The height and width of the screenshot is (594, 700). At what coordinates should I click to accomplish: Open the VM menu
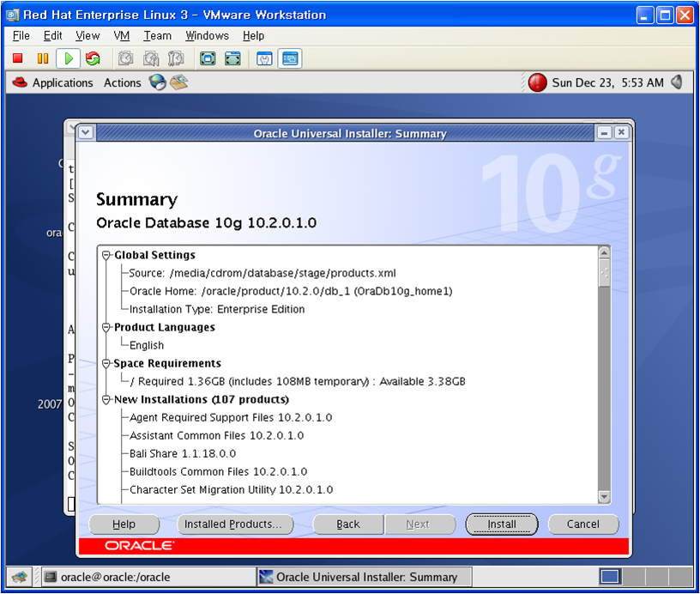122,36
